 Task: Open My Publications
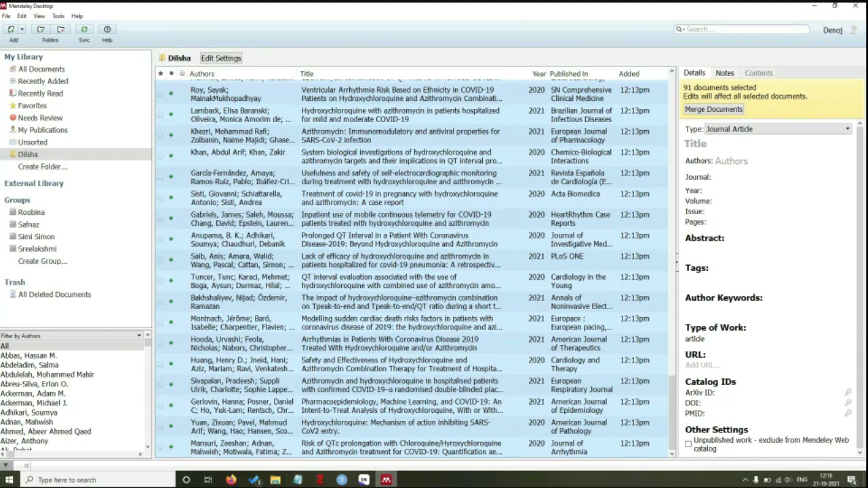43,130
